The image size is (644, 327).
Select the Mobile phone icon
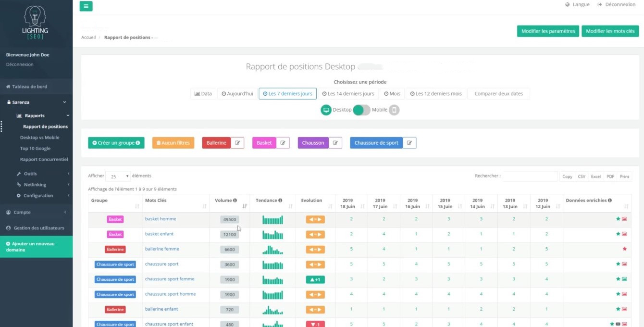click(x=394, y=110)
